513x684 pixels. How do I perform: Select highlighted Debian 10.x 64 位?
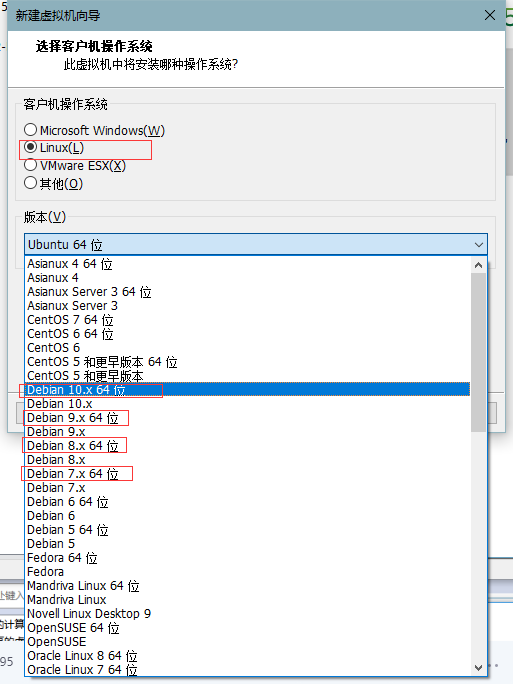[248, 390]
